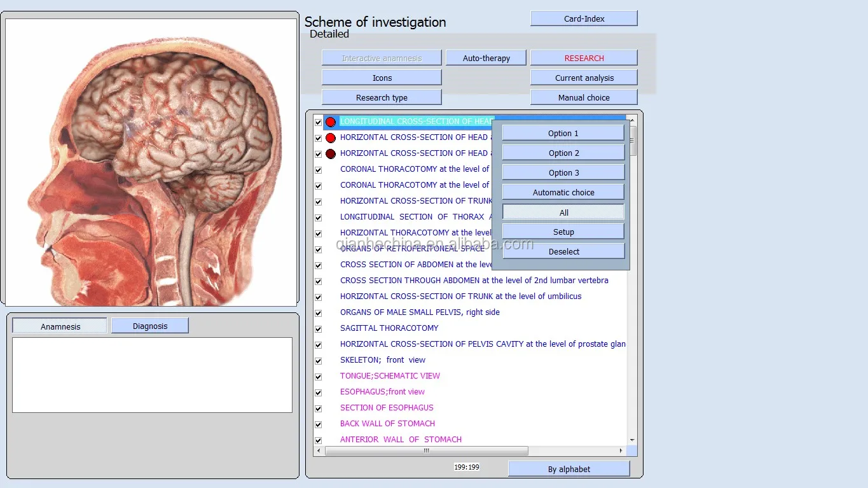
Task: Start the RESEARCH button
Action: click(584, 58)
